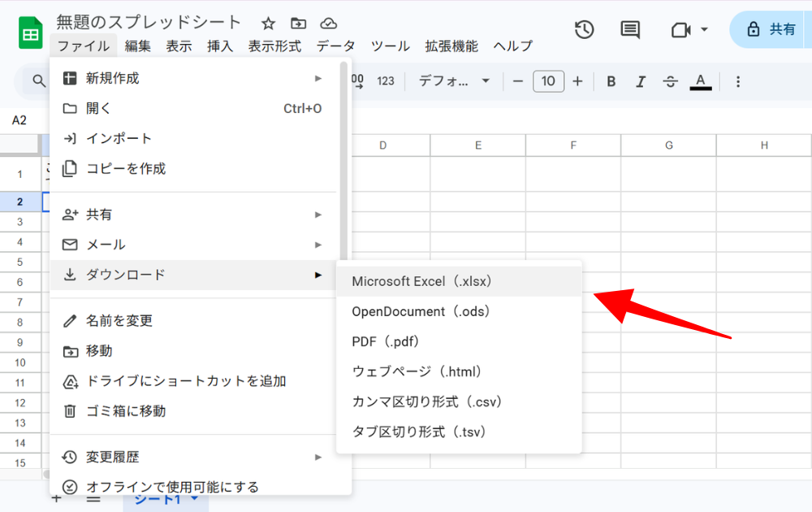Toggle bold formatting button
The width and height of the screenshot is (812, 512).
coord(611,81)
